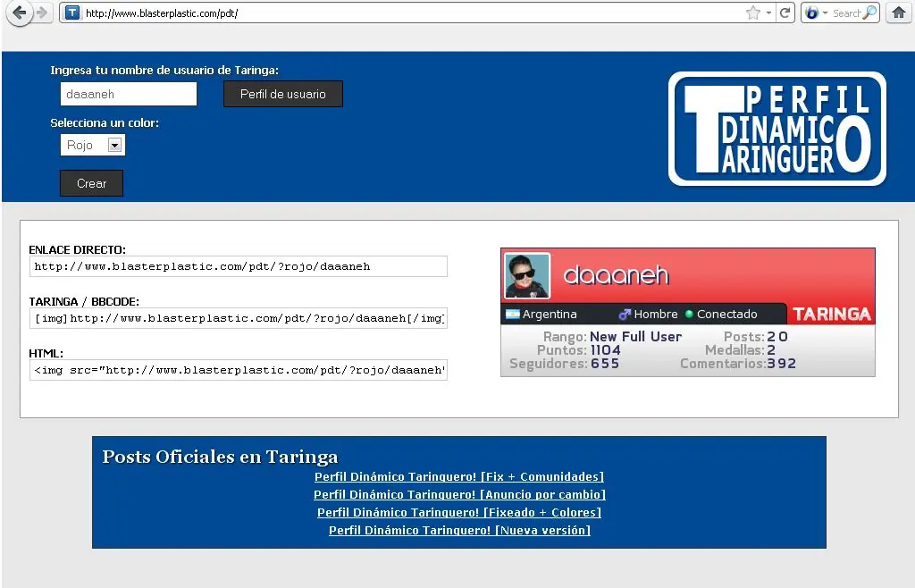Open link Anuncio por cambio post
915x588 pixels.
459,495
